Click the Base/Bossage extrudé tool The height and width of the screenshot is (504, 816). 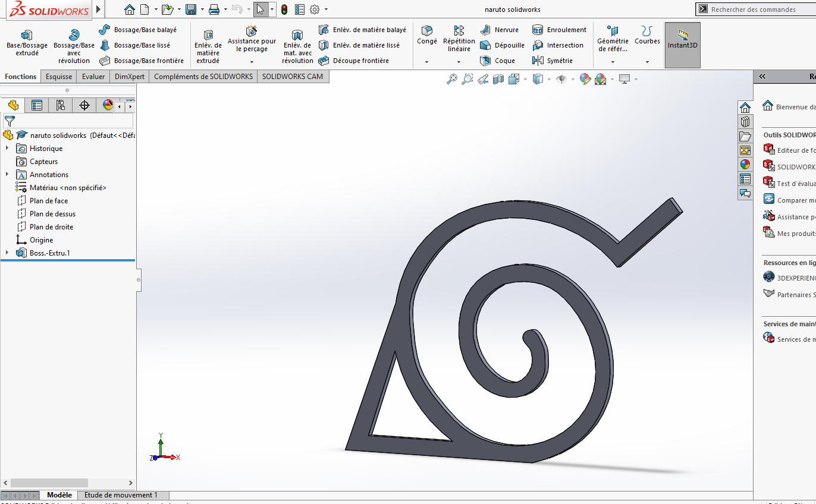(x=27, y=43)
